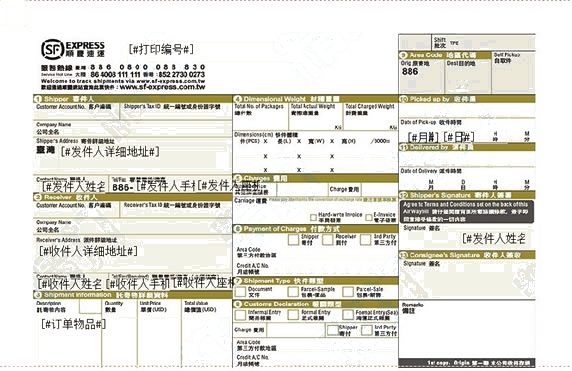Viewport: 572px width, 371px height.
Task: Select the [#收件人姓名 receiver name placeholder
Action: [x=70, y=283]
